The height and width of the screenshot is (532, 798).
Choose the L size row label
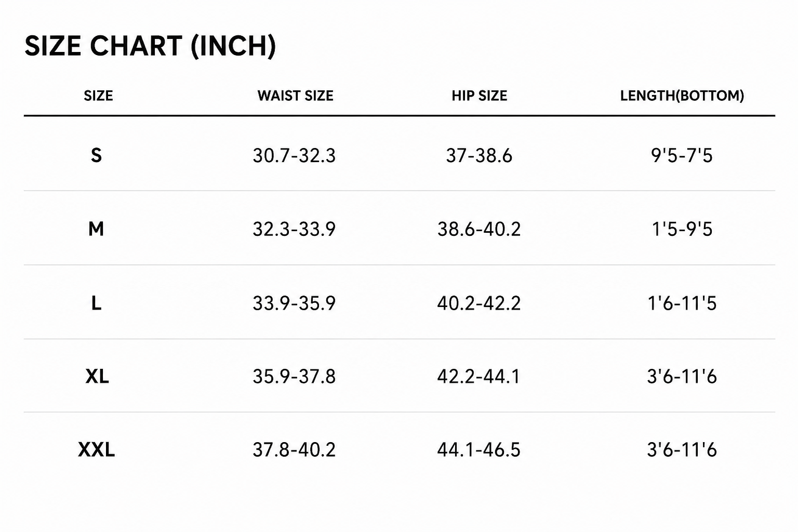pyautogui.click(x=96, y=303)
